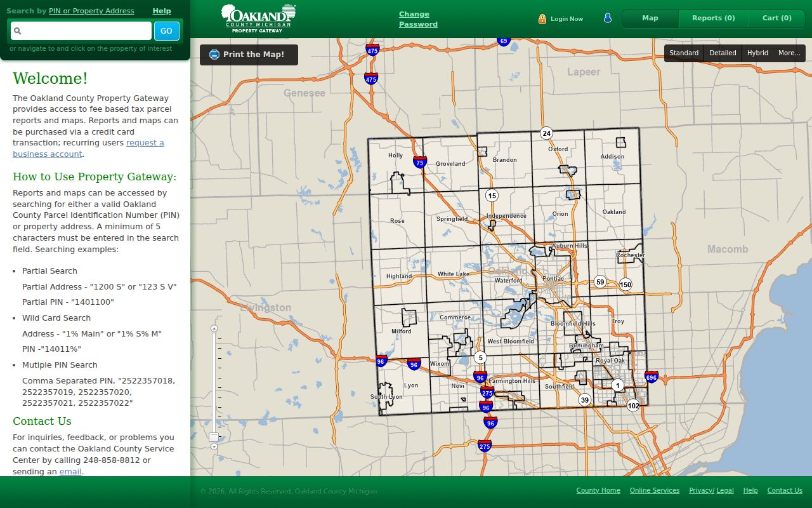Switch map to Detailed view

[x=723, y=53]
